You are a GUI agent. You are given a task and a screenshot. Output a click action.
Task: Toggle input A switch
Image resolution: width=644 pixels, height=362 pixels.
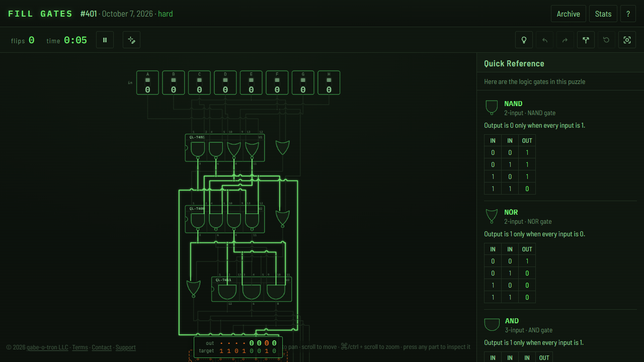click(147, 82)
